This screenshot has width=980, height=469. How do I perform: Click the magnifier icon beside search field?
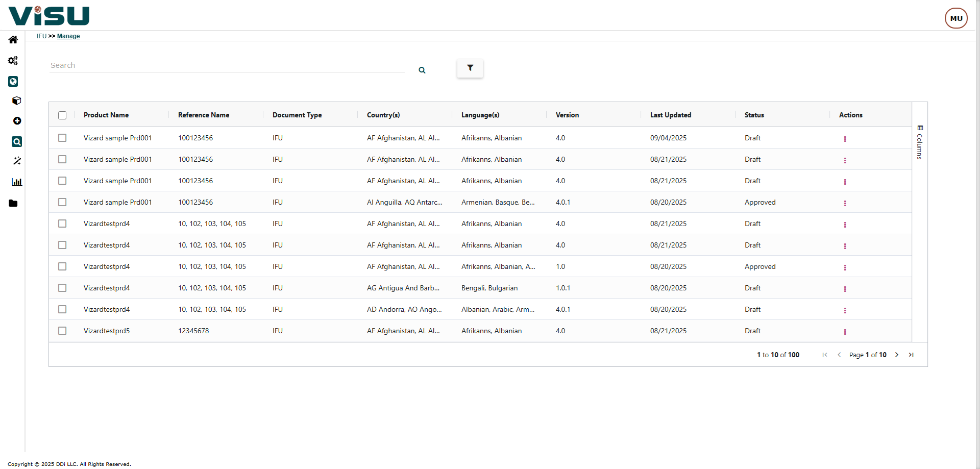pos(422,70)
